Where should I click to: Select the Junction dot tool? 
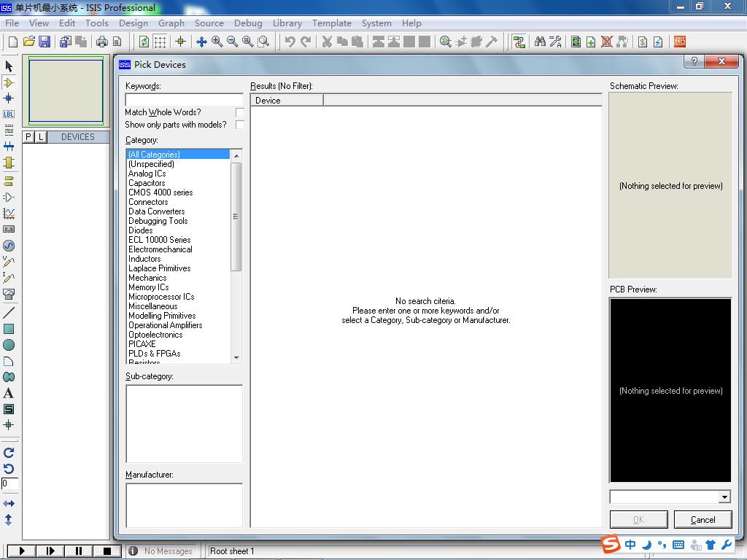(9, 98)
